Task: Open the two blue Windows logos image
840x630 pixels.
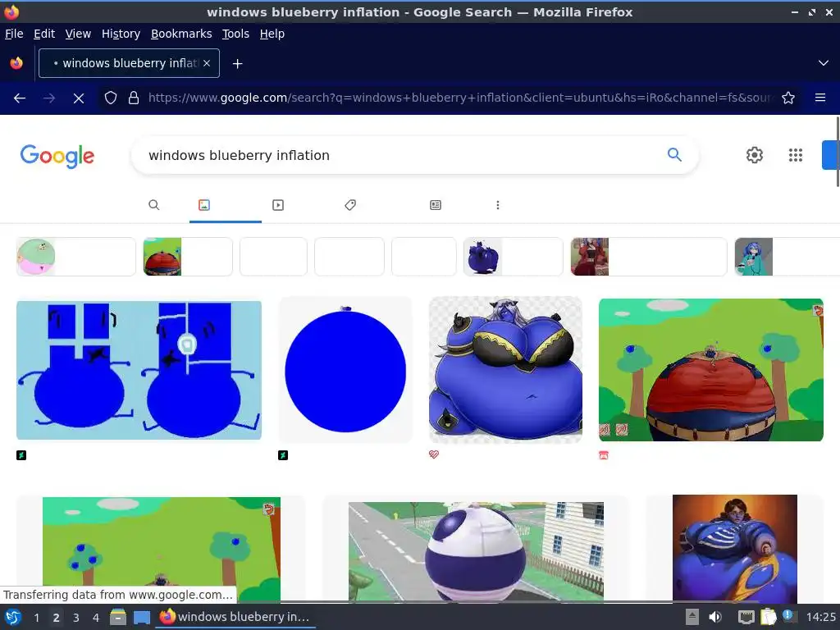Action: pyautogui.click(x=139, y=370)
